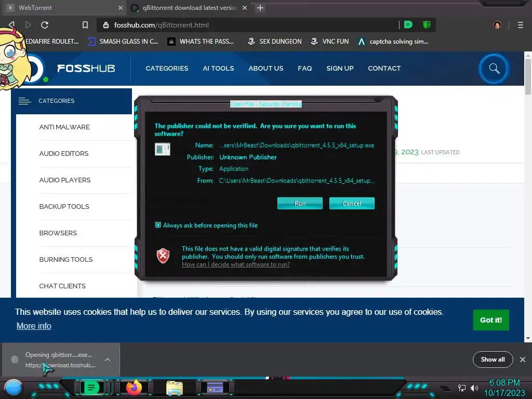Select AUDIO EDITORS category
Image resolution: width=532 pixels, height=399 pixels.
click(64, 153)
